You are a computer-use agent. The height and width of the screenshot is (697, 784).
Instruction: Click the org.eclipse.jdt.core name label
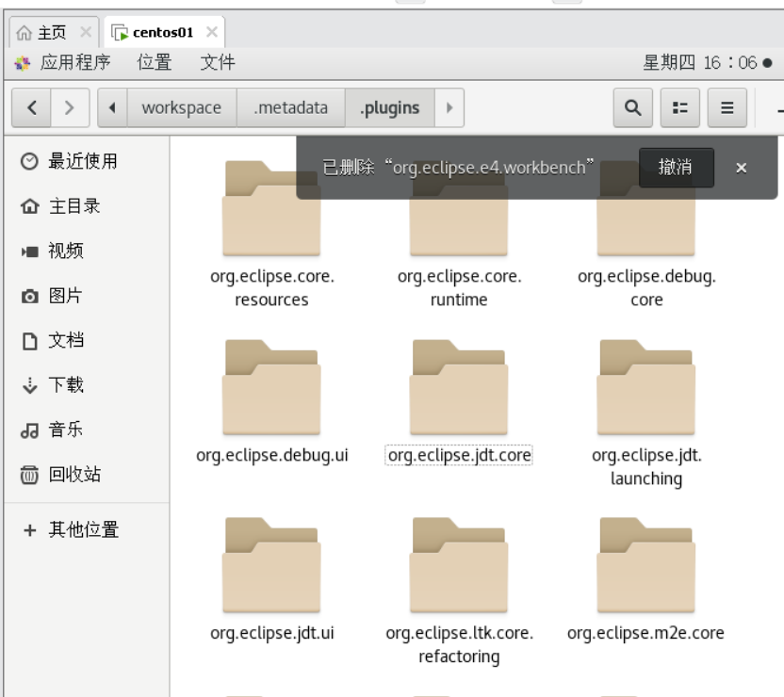[x=459, y=455]
